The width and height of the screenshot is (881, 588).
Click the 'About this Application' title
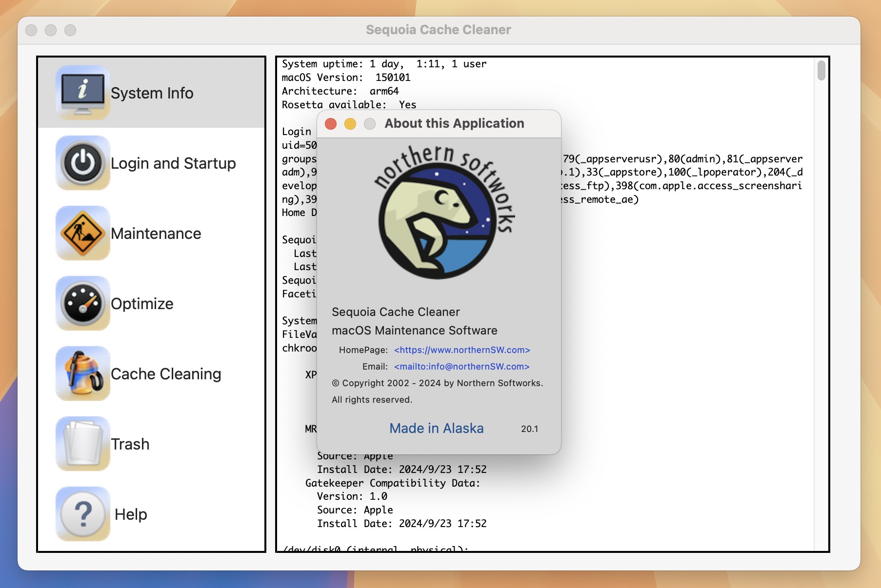(x=454, y=123)
